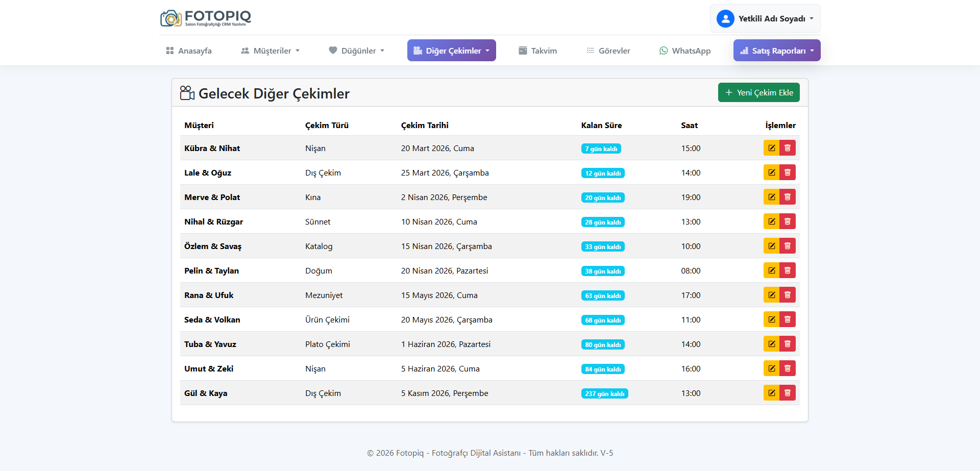The height and width of the screenshot is (471, 980).
Task: Open the Takvim calendar page
Action: click(x=537, y=51)
